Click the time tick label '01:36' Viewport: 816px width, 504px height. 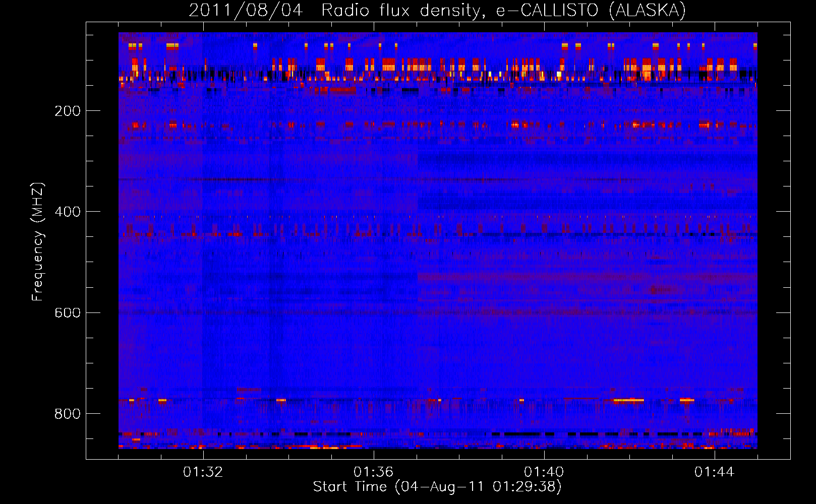tap(373, 472)
